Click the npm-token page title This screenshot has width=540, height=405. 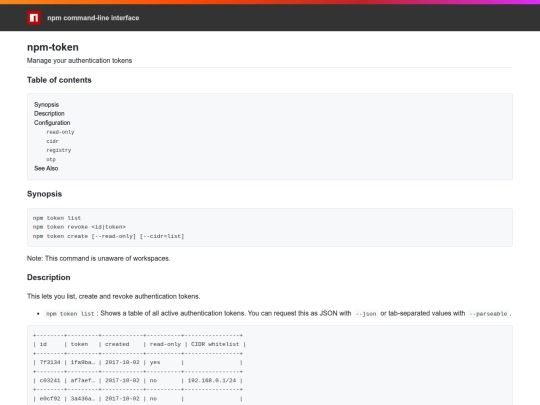click(x=53, y=47)
